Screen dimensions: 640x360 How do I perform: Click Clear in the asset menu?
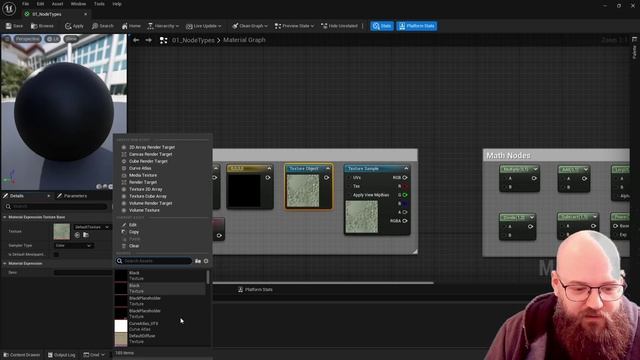(134, 246)
